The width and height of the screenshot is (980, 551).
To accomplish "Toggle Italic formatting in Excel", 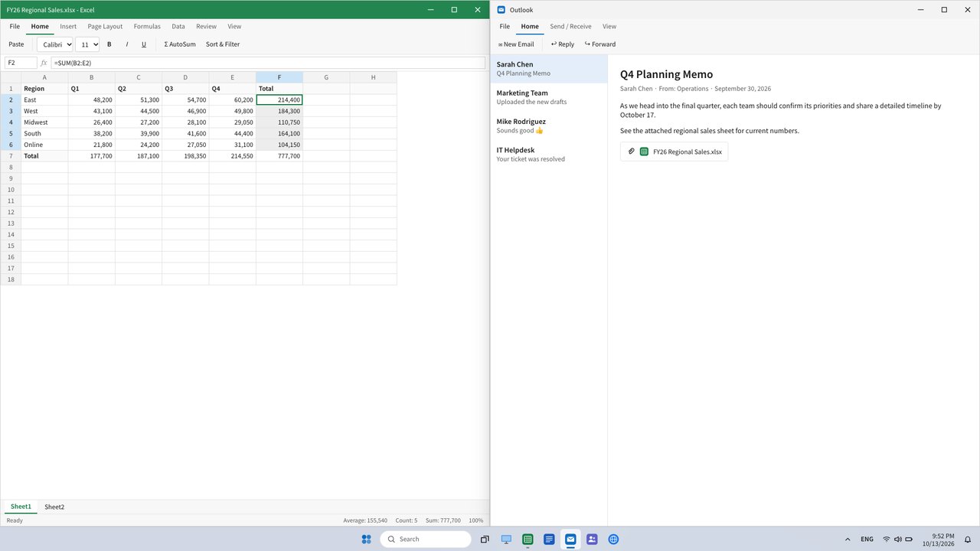I will 126,44.
